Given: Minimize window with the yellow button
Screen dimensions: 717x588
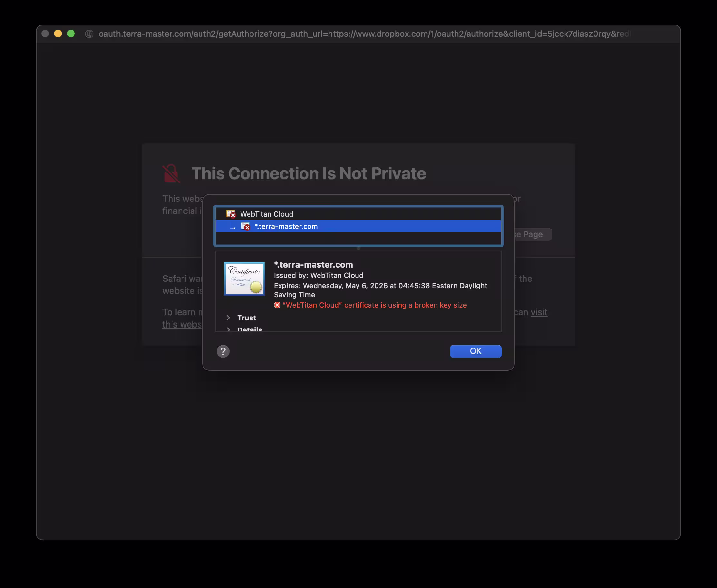Looking at the screenshot, I should (58, 34).
